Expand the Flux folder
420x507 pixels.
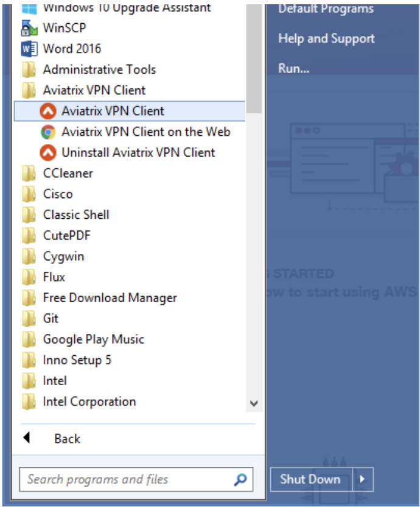54,277
